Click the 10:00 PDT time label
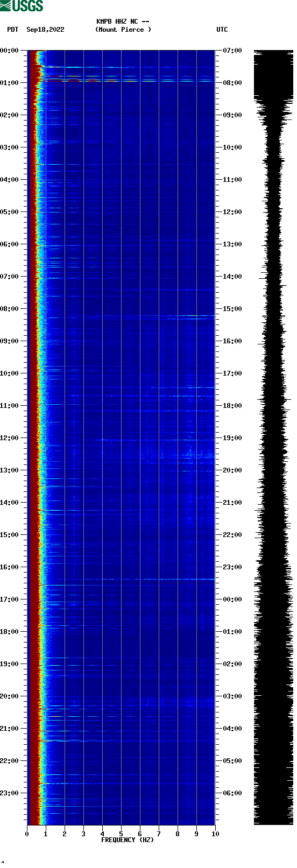 [10, 373]
